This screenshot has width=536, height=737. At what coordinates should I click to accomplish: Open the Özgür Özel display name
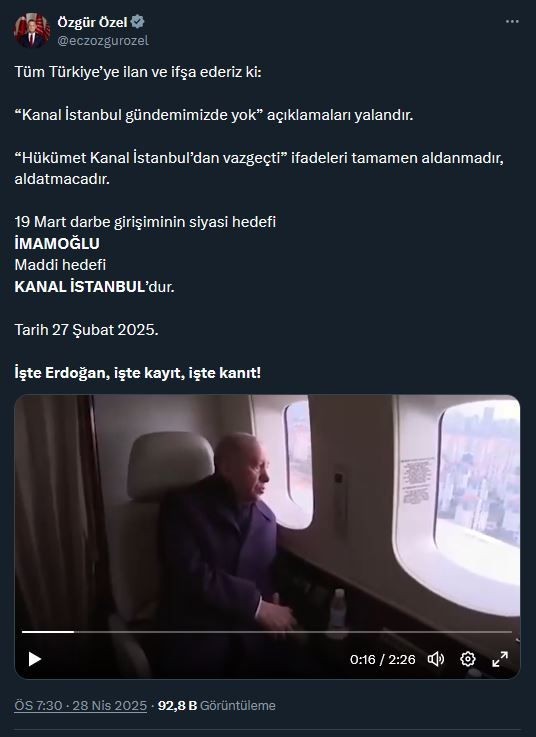click(92, 22)
